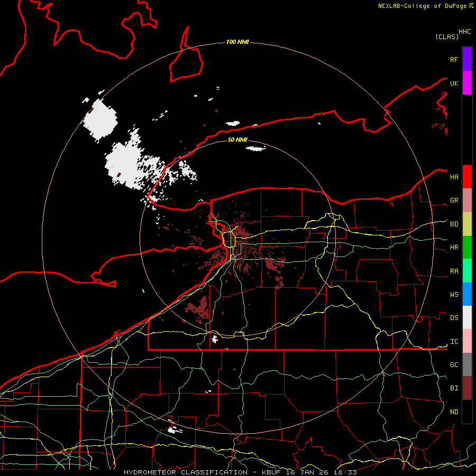Click the BI legend label
The image size is (476, 476).
point(454,388)
